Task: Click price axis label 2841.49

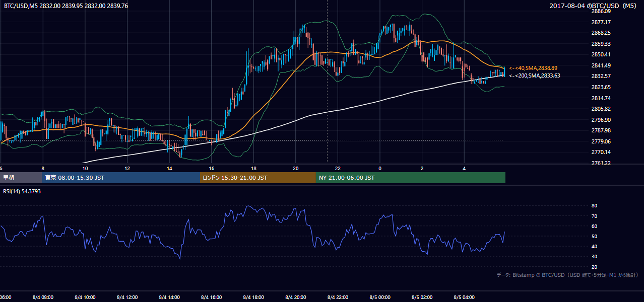Action: pyautogui.click(x=601, y=65)
